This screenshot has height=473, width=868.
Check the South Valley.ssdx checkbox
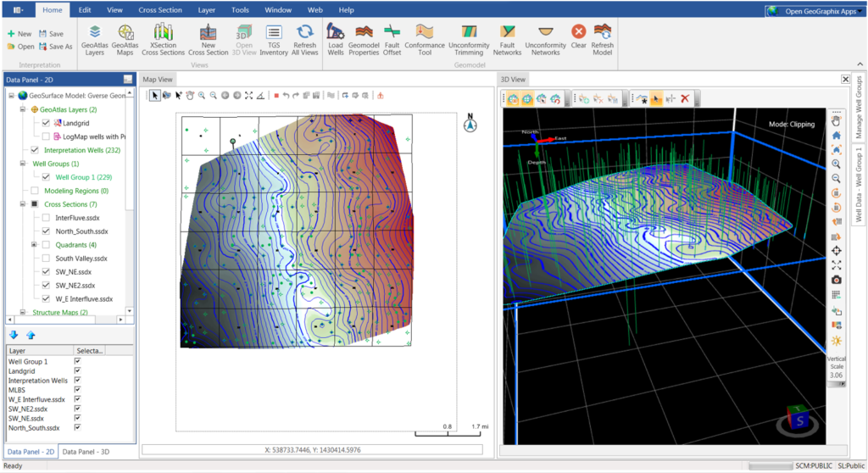tap(46, 258)
